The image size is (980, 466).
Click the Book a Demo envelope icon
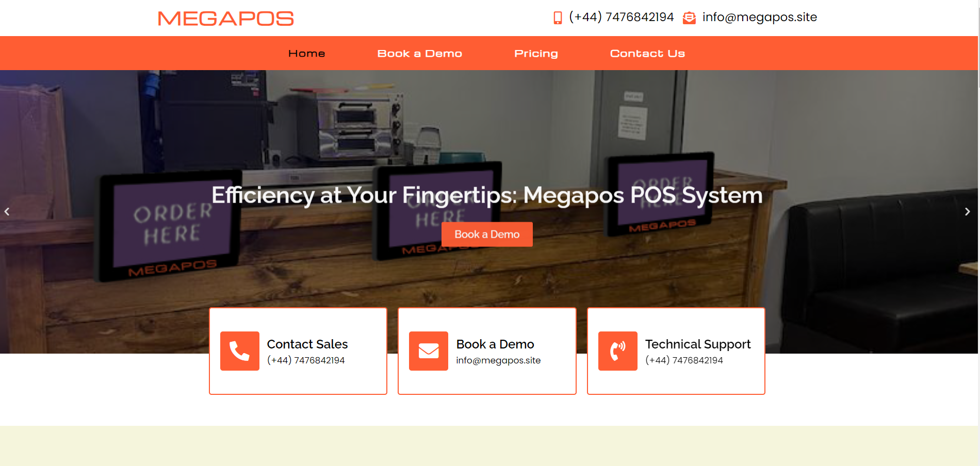(429, 351)
